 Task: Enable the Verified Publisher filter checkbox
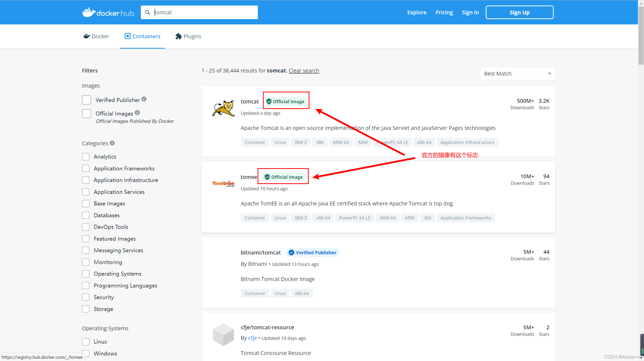click(87, 100)
